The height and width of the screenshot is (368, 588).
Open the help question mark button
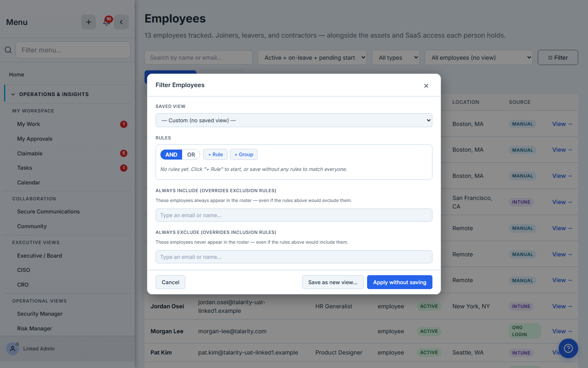[x=568, y=348]
